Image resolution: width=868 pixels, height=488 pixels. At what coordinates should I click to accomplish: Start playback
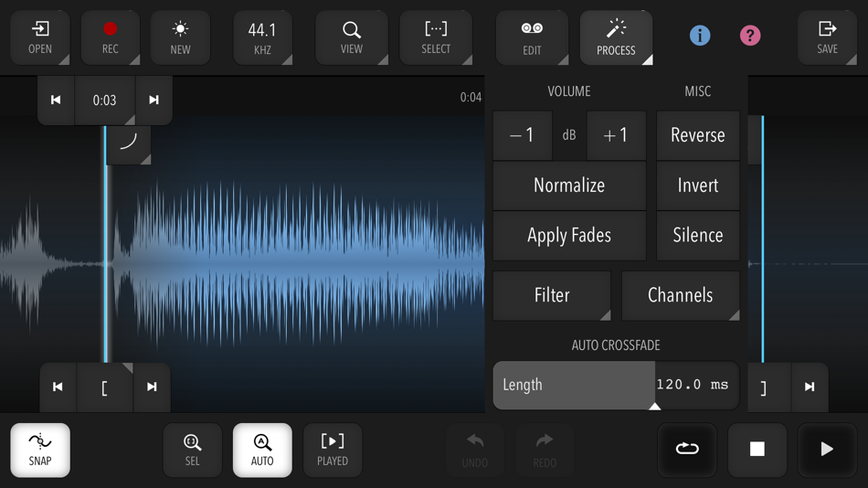pos(827,450)
